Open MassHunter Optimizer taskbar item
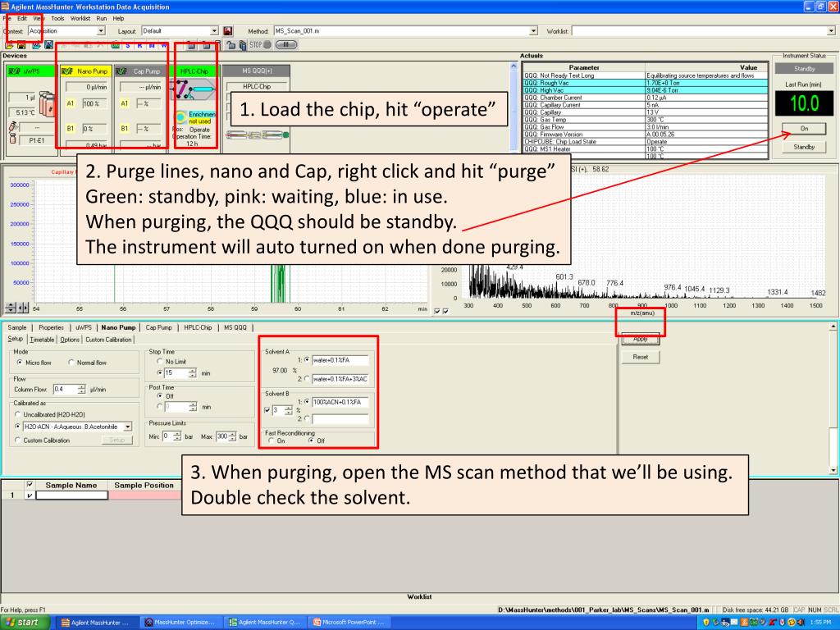 (x=180, y=622)
